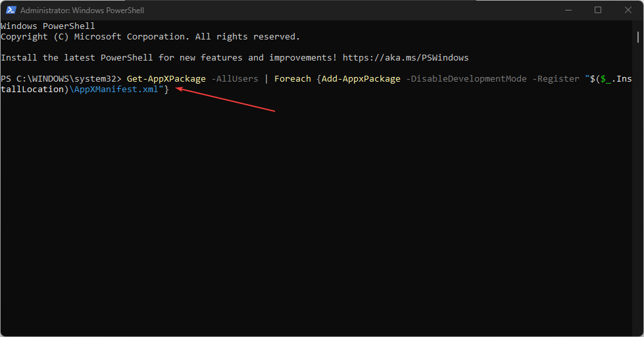The height and width of the screenshot is (337, 644).
Task: Minimize the PowerShell window
Action: coord(568,11)
